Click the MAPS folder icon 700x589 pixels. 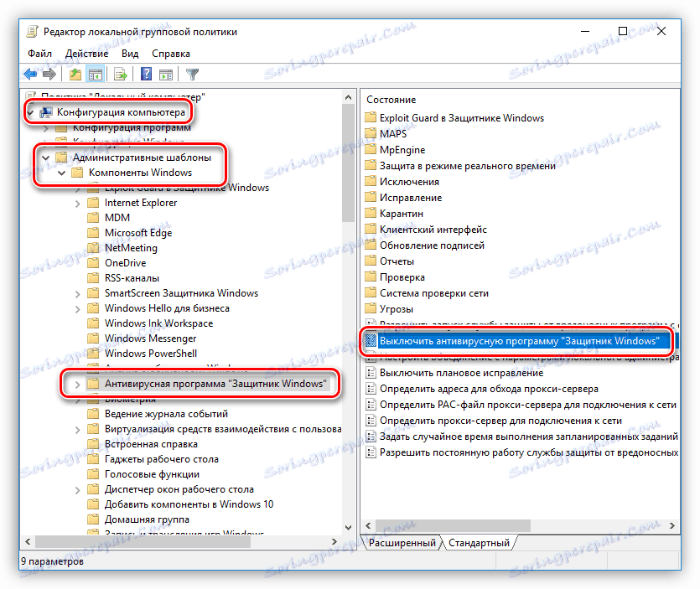point(371,133)
